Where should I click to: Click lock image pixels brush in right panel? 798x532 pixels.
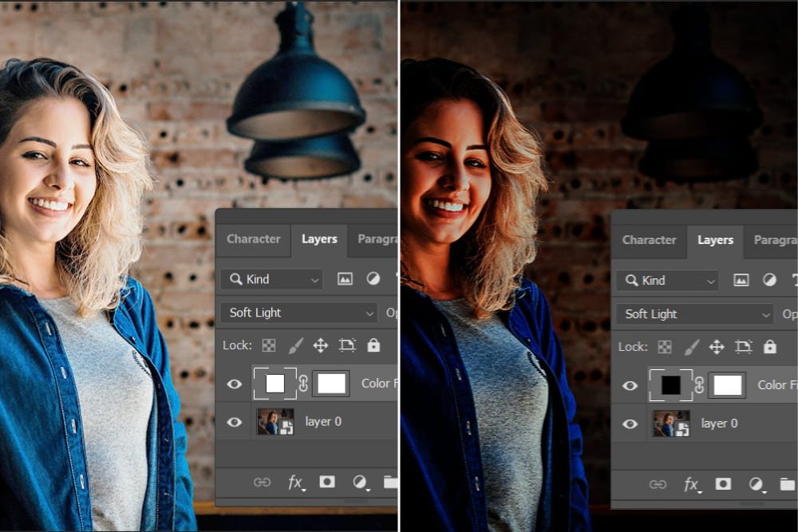(691, 347)
